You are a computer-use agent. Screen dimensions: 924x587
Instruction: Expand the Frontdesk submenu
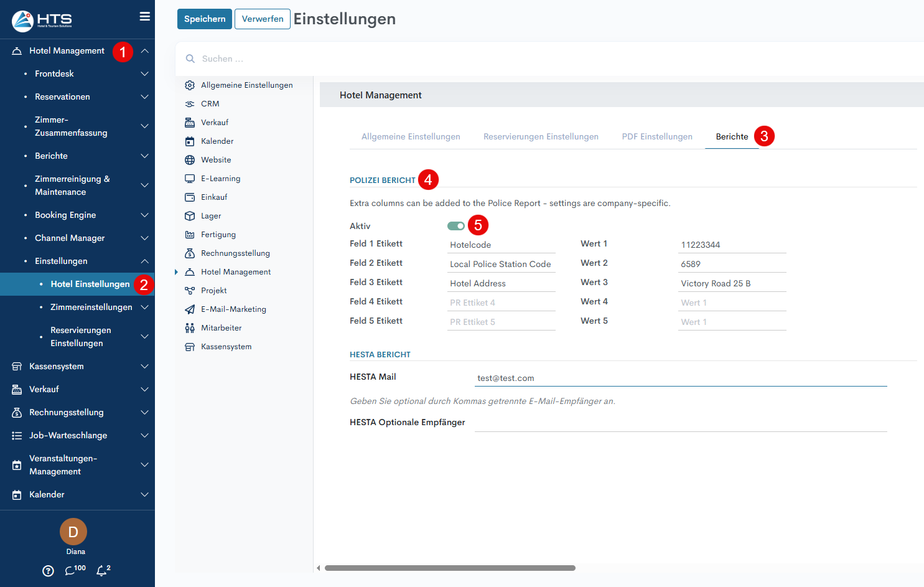[144, 74]
